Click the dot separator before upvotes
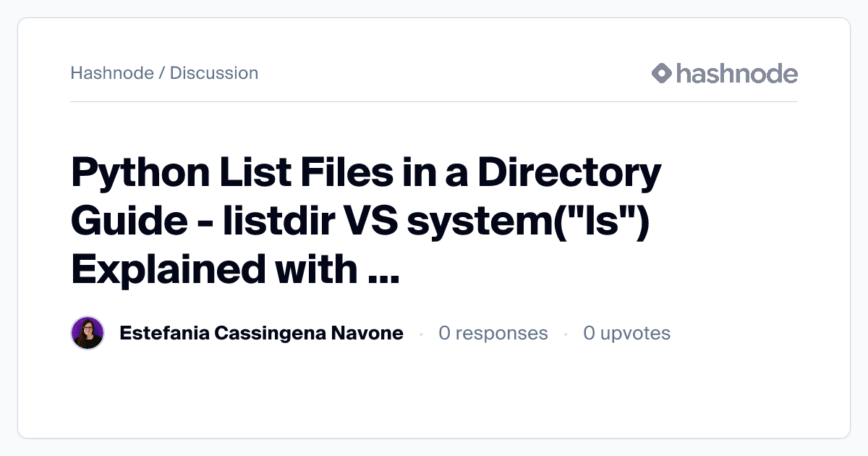868x456 pixels. click(566, 334)
